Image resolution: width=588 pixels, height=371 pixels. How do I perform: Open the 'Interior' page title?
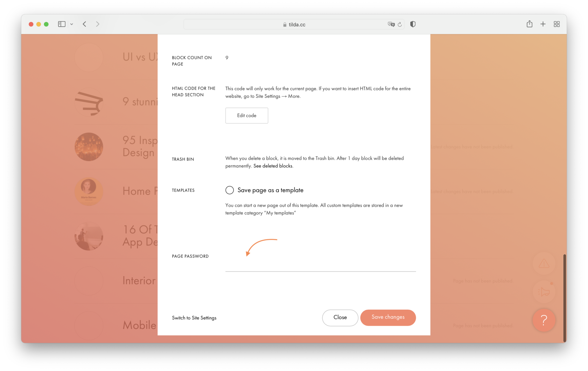139,281
